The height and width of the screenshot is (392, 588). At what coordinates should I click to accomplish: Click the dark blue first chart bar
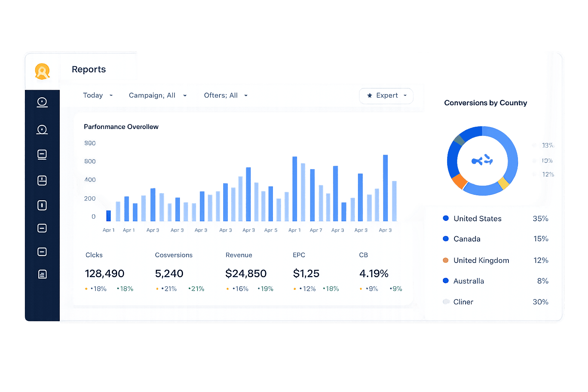click(109, 216)
